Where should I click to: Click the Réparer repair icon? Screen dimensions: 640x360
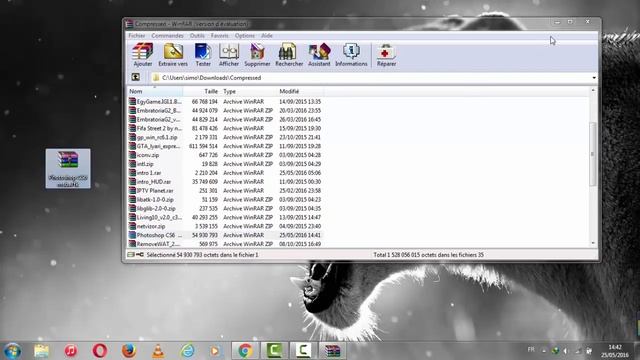[x=386, y=55]
